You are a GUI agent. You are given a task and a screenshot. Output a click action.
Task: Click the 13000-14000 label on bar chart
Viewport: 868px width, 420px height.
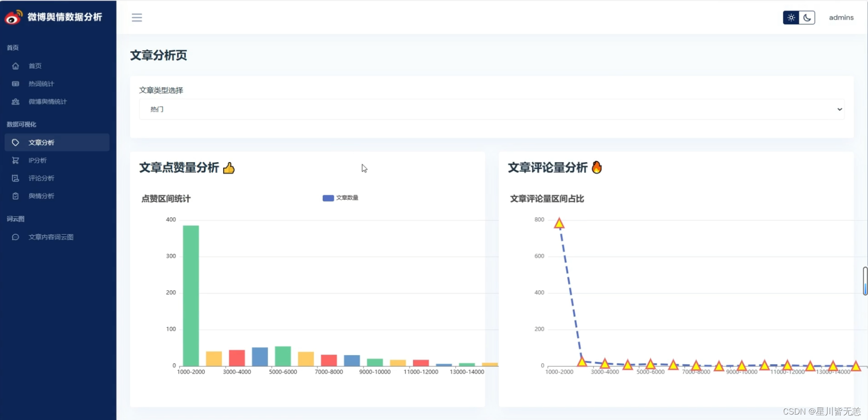467,372
